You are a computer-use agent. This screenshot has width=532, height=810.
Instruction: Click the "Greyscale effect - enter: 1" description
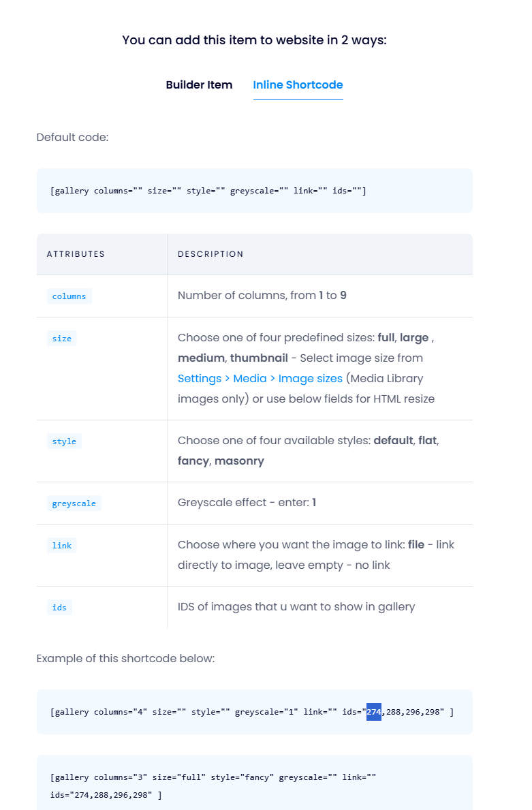click(x=247, y=503)
